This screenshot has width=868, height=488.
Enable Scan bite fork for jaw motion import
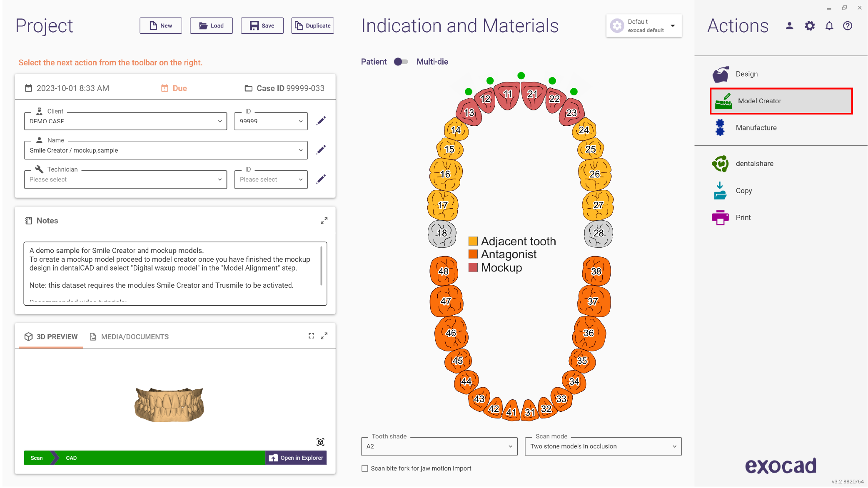tap(365, 468)
